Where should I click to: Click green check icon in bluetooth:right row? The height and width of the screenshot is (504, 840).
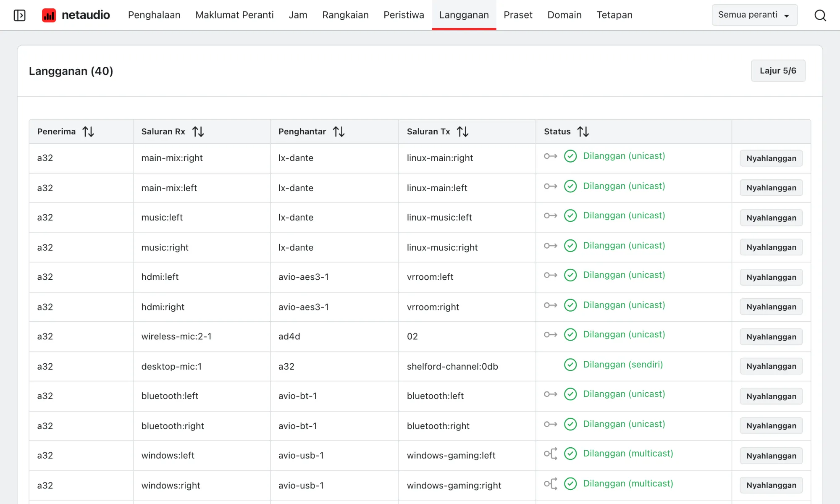click(x=570, y=424)
